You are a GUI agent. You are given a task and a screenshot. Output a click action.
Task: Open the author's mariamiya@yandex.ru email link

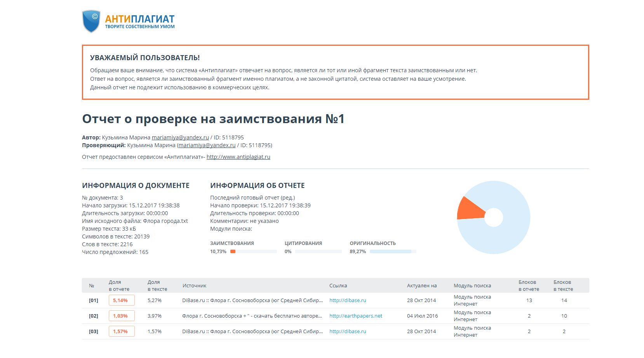tap(180, 137)
